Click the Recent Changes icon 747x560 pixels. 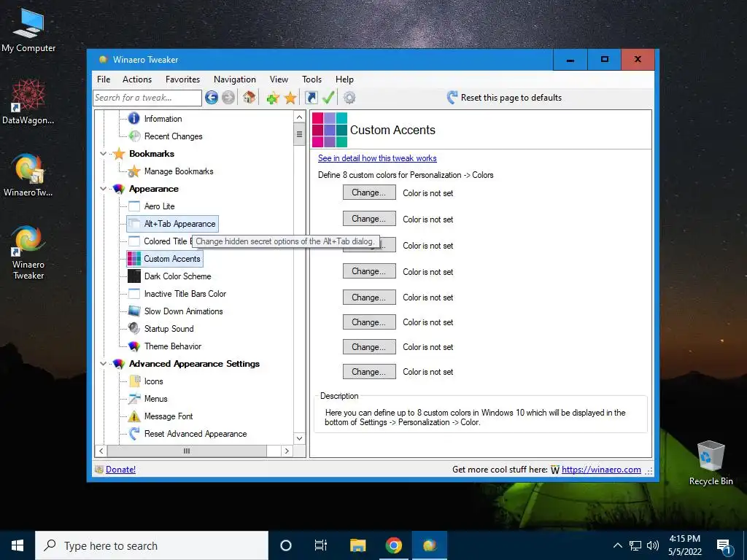click(134, 136)
